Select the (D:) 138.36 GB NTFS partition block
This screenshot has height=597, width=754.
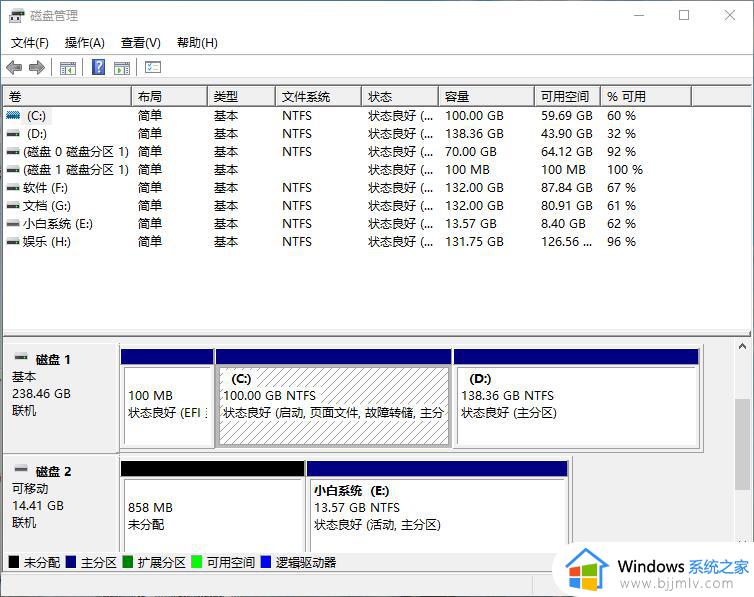tap(577, 398)
